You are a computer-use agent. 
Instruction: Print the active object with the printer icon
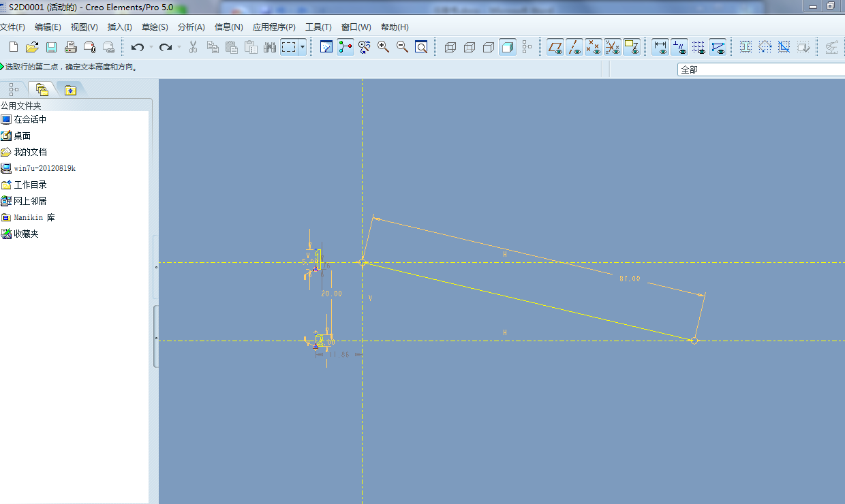pyautogui.click(x=70, y=47)
